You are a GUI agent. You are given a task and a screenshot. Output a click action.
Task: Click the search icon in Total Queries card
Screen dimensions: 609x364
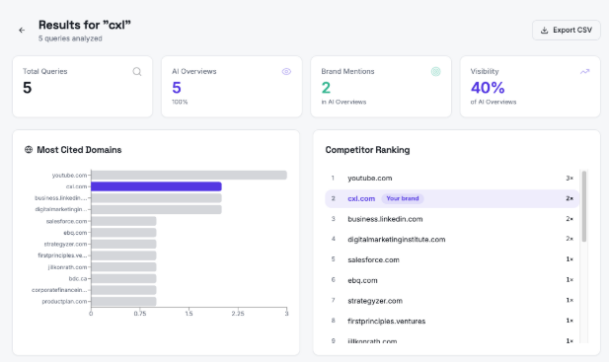137,71
